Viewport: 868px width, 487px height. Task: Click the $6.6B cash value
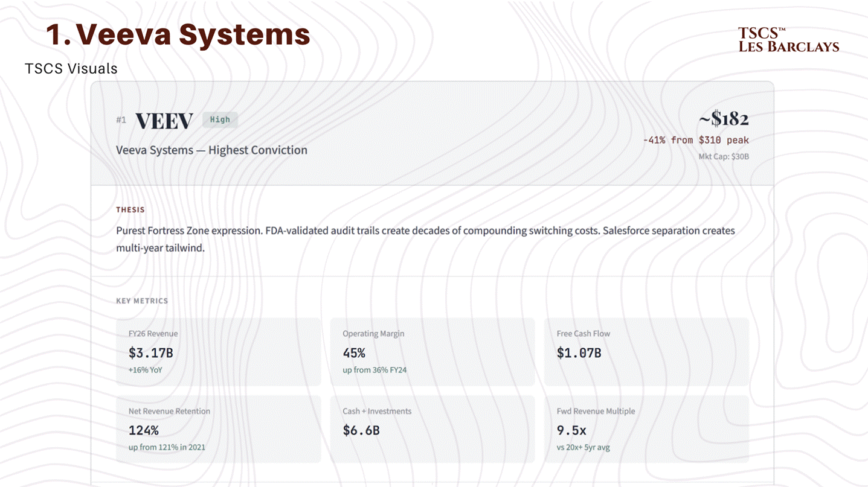(361, 431)
